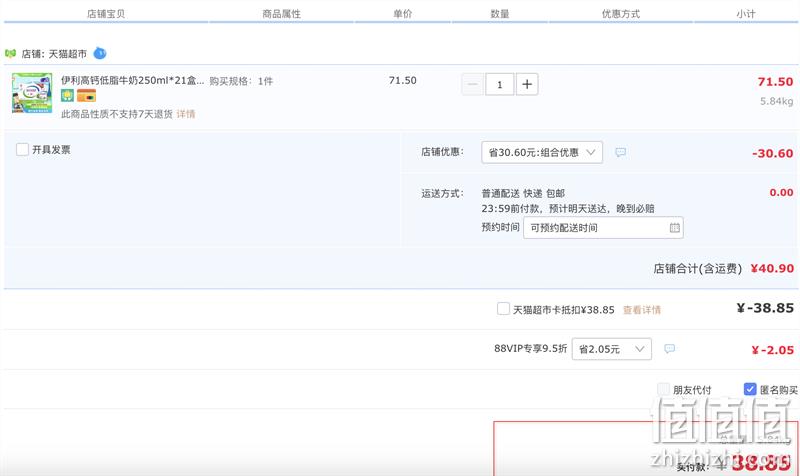
Task: Open the 可预约配送时间 delivery time field
Action: pyautogui.click(x=603, y=228)
